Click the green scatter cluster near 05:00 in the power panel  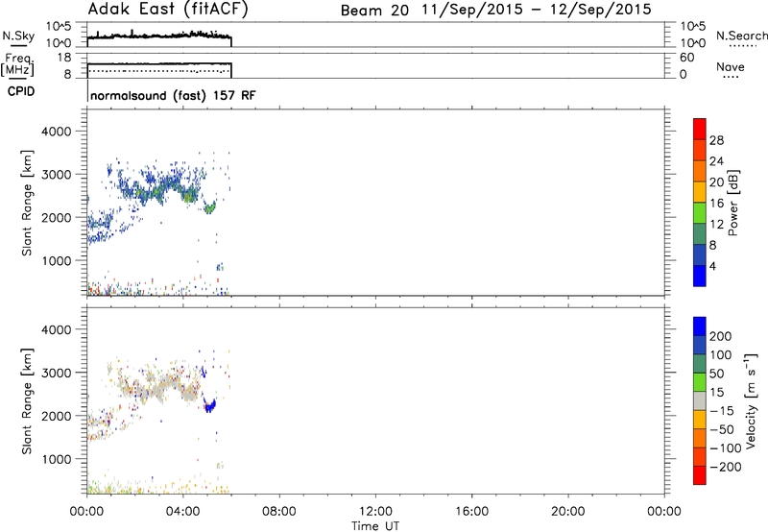tap(210, 208)
